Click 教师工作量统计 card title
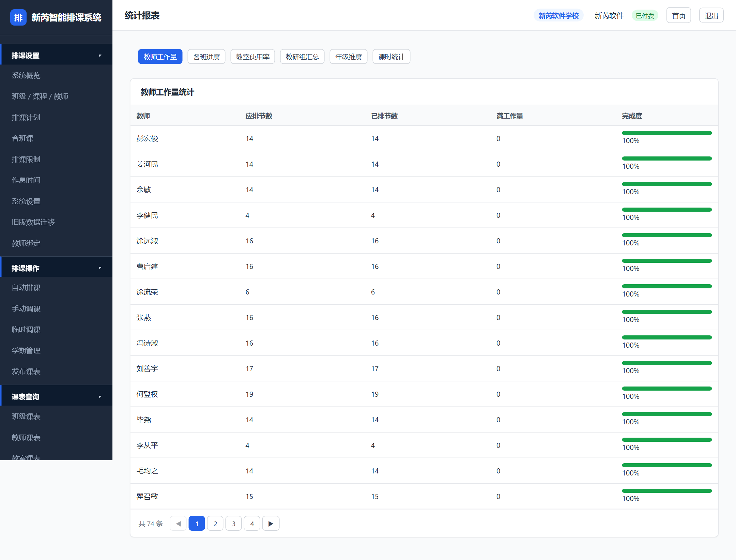 pyautogui.click(x=167, y=92)
